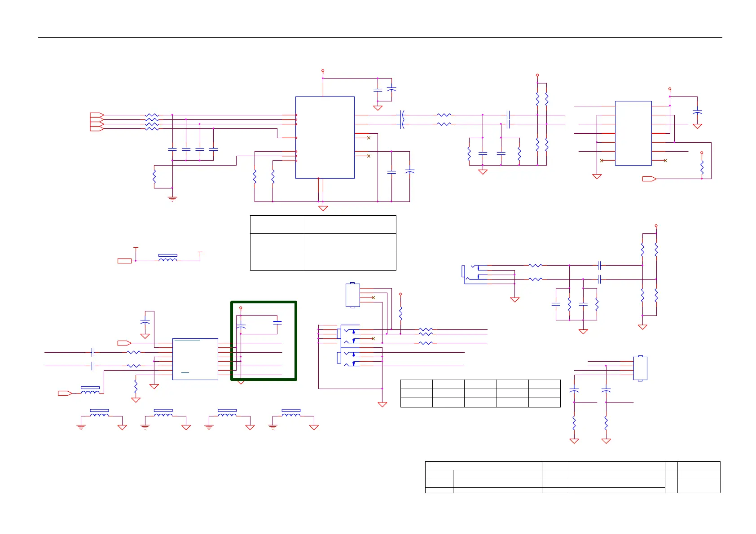Select the earth ground symbol below the input filter resistor
The width and height of the screenshot is (756, 534).
click(x=172, y=198)
